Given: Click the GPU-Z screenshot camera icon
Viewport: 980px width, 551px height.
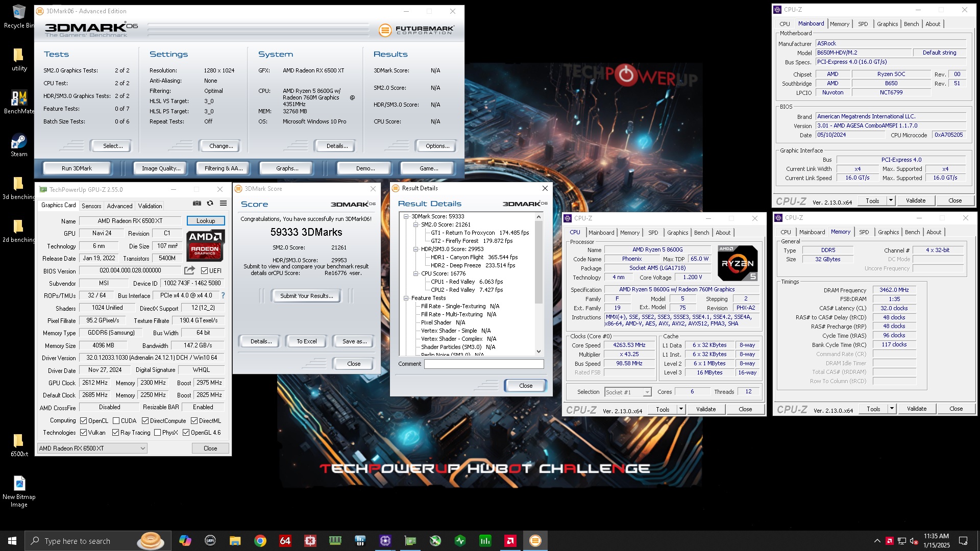Looking at the screenshot, I should (x=197, y=203).
